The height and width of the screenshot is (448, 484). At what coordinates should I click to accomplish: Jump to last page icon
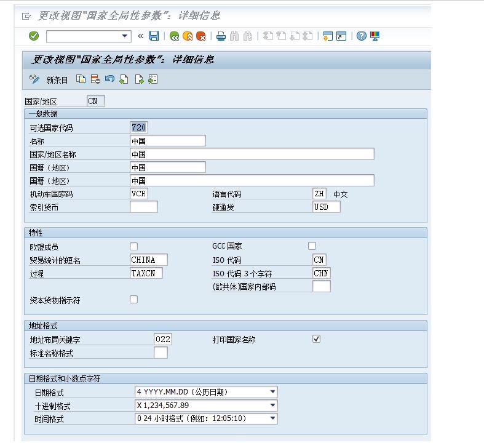click(x=307, y=36)
